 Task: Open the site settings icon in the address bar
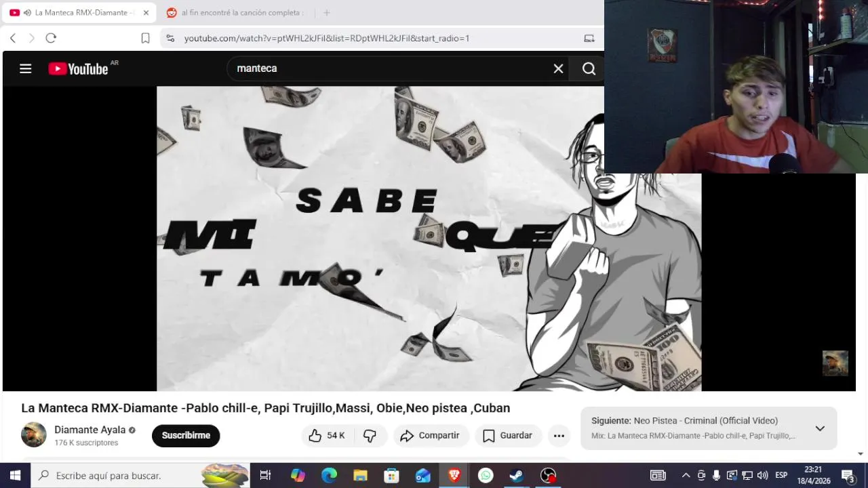coord(170,38)
